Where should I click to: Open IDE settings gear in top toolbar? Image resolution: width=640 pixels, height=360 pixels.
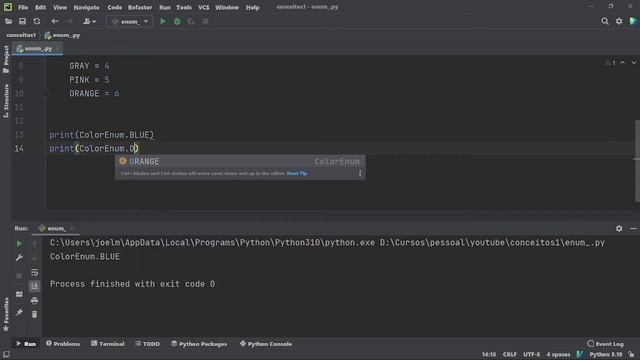coord(619,21)
